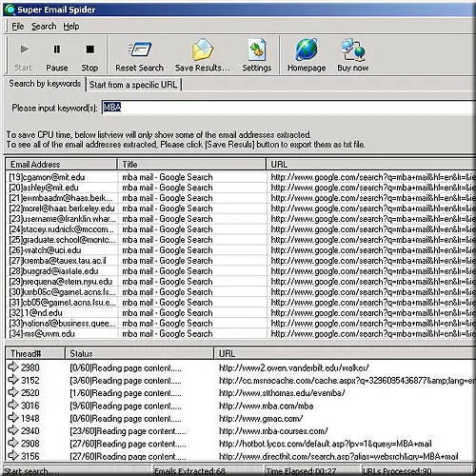Click the URL header of email results list
The image size is (476, 476).
[370, 165]
